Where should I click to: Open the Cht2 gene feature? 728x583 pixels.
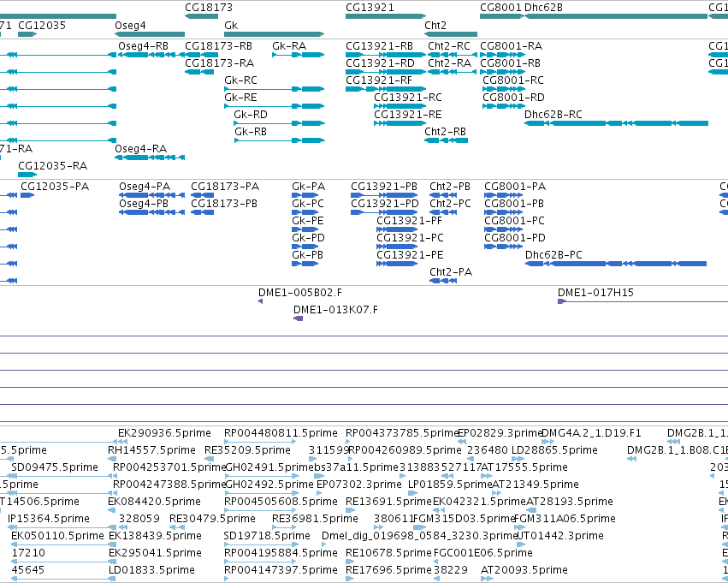pos(451,34)
